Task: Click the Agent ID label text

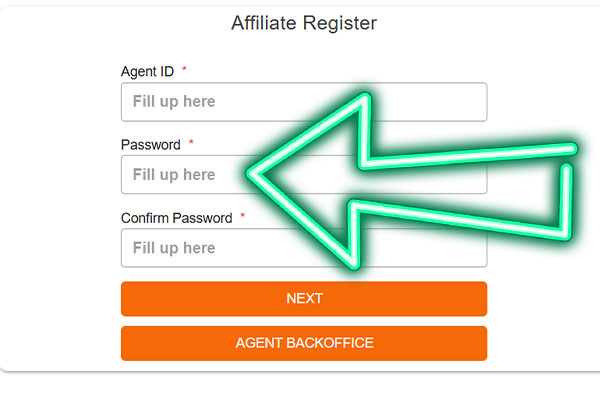Action: (146, 72)
